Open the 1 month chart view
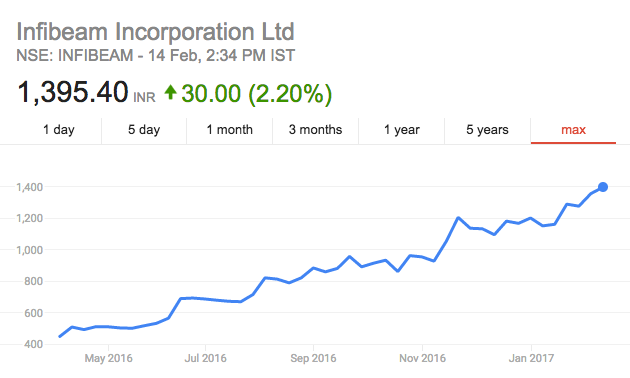 [x=229, y=130]
